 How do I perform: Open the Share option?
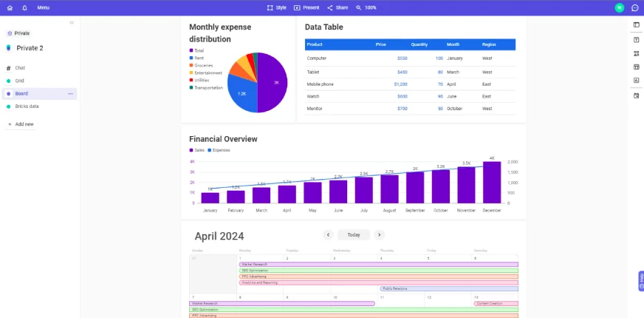click(x=338, y=8)
